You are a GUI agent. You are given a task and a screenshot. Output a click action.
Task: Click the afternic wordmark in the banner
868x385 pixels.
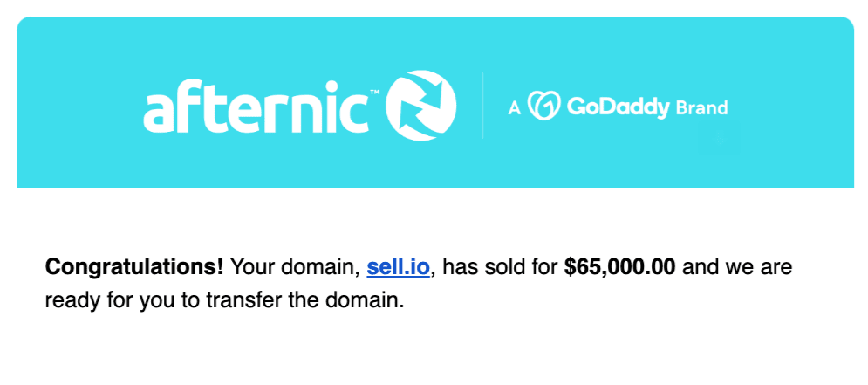(x=256, y=107)
